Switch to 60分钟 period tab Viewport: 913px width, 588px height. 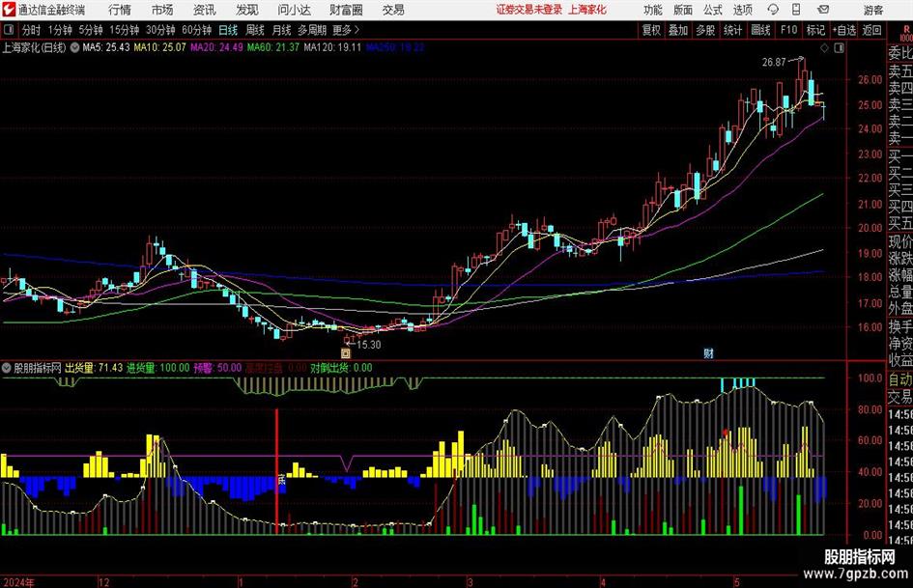pyautogui.click(x=197, y=30)
